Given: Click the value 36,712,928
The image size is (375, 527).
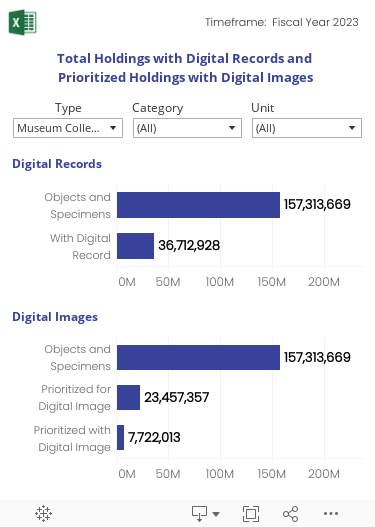Looking at the screenshot, I should tap(189, 246).
